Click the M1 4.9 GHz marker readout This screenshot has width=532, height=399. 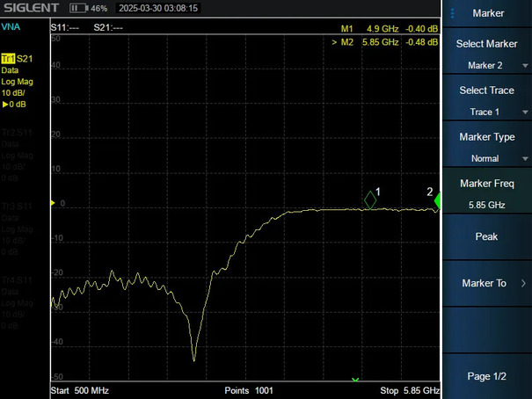click(x=390, y=29)
